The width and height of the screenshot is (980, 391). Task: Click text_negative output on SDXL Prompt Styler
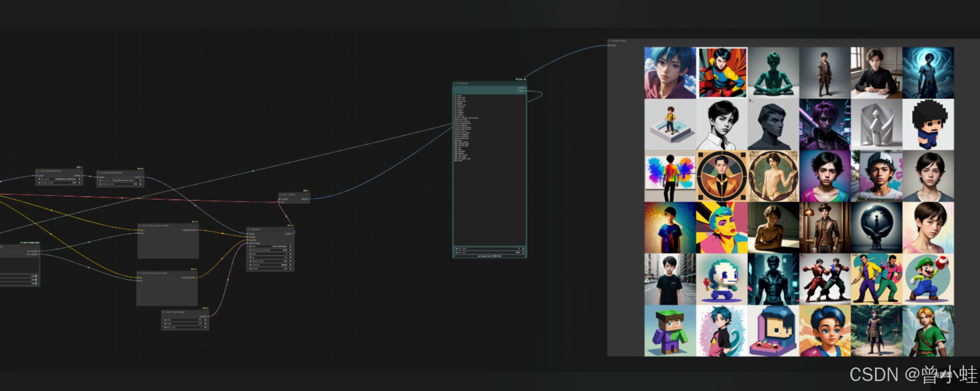39,254
